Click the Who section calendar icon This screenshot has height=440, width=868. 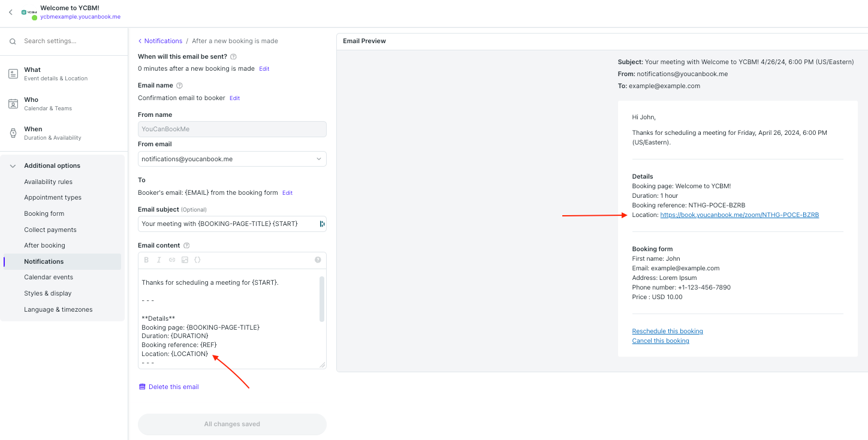[x=13, y=104]
